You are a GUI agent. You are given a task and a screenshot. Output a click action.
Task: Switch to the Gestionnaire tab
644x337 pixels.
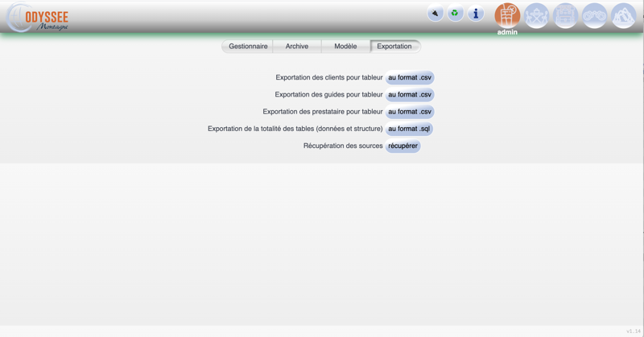click(x=248, y=47)
